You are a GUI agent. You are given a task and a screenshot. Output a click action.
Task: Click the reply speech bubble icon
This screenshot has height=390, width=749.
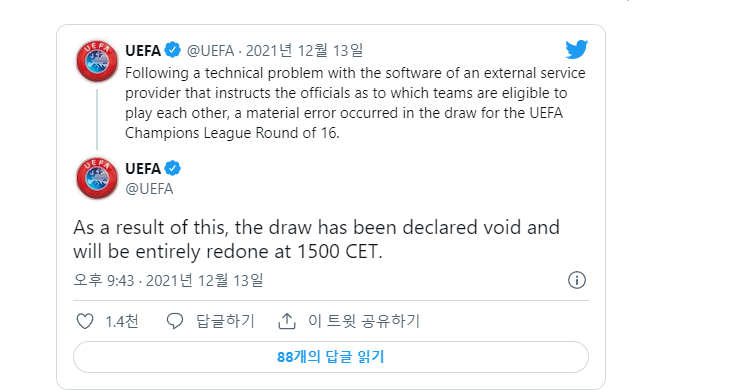[175, 321]
